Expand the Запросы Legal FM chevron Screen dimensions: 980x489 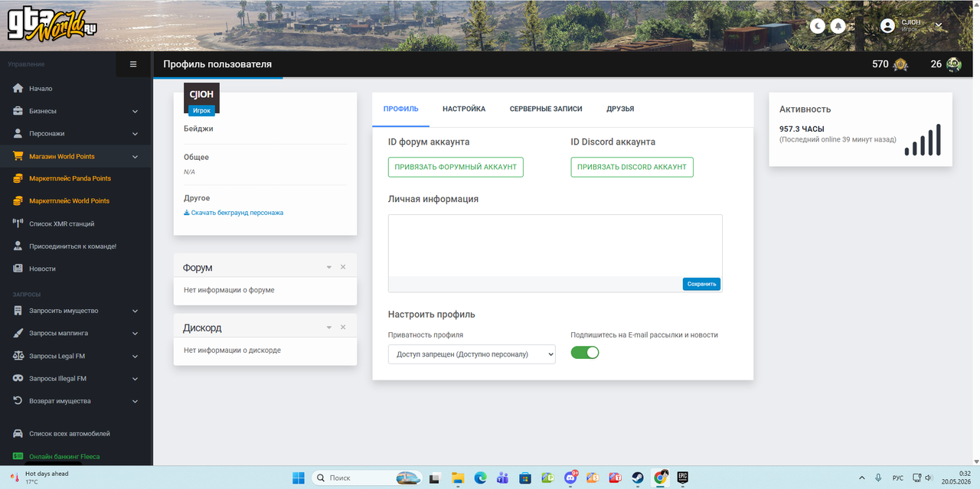[x=136, y=356]
